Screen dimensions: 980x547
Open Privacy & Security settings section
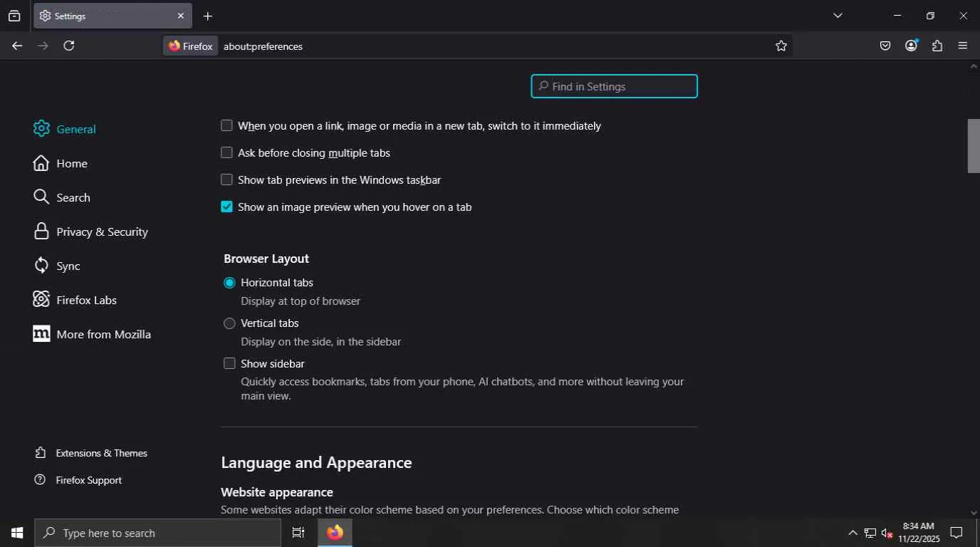tap(102, 231)
